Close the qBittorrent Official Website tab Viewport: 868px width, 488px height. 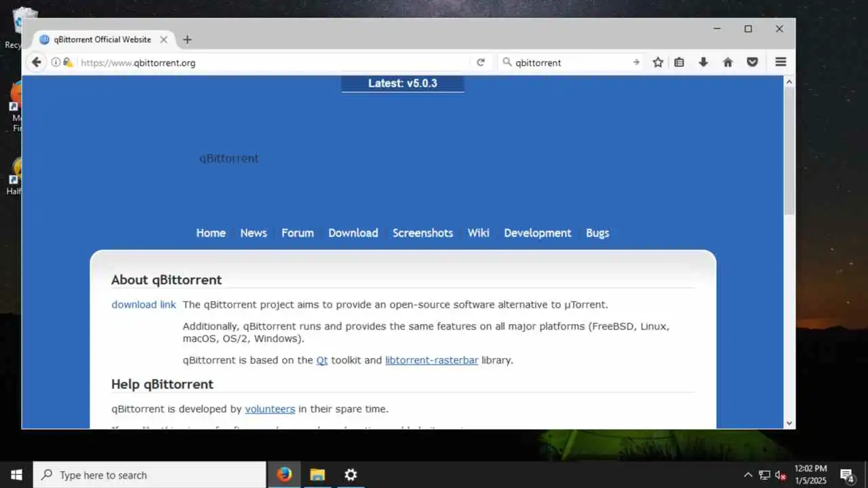[x=163, y=39]
